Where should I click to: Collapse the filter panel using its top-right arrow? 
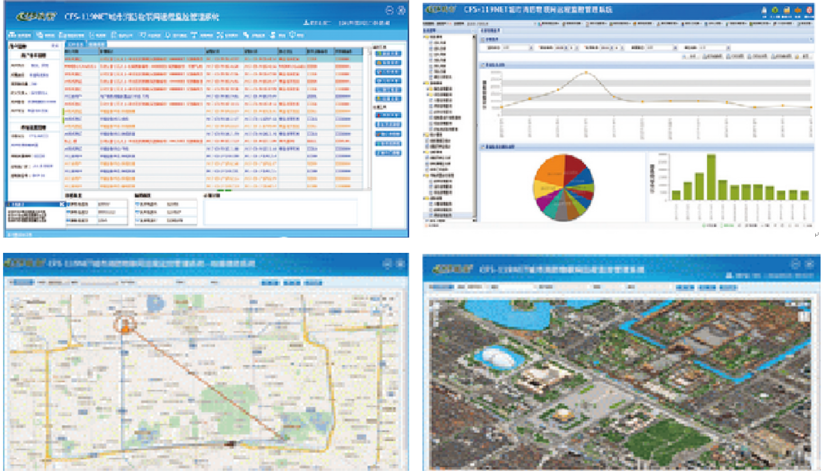811,39
